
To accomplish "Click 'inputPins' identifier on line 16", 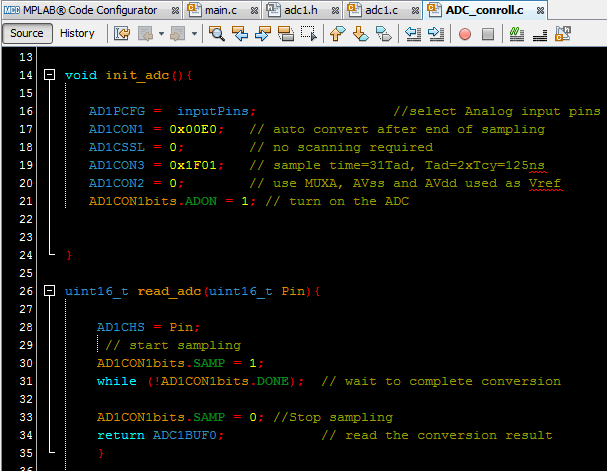I will coord(213,111).
